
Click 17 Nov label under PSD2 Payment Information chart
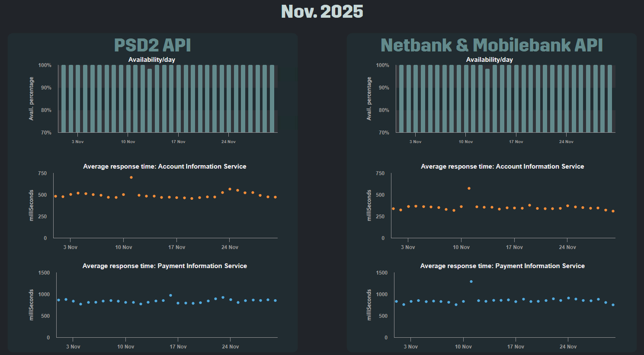(x=178, y=347)
